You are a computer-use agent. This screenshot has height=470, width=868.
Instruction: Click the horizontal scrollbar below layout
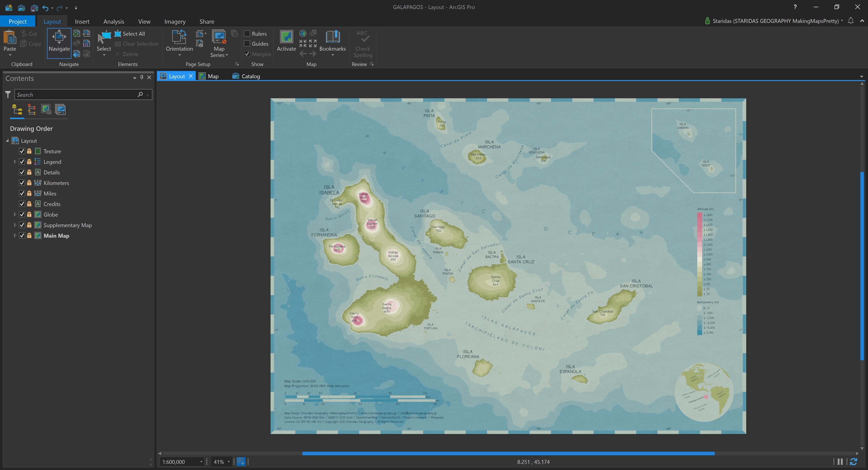(508, 453)
